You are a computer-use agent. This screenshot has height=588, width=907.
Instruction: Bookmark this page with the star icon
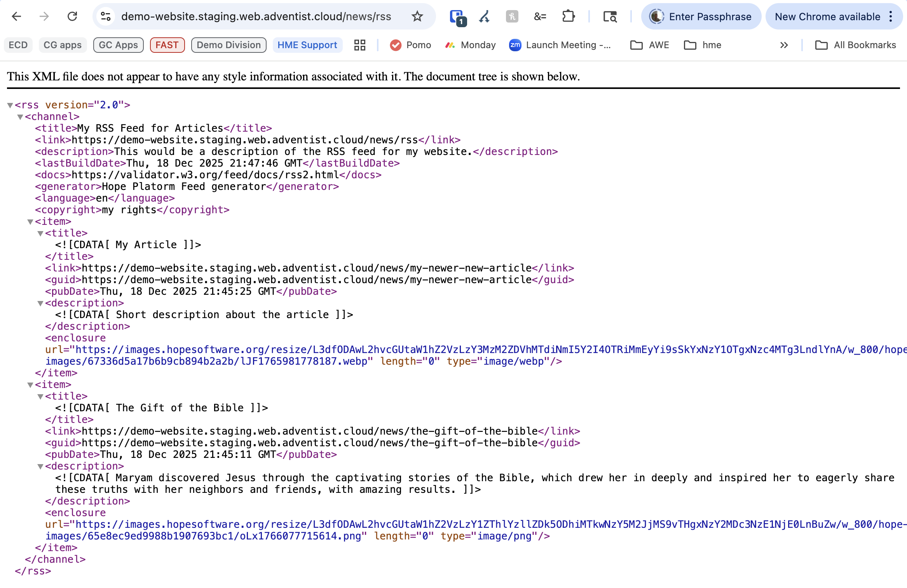click(x=417, y=16)
